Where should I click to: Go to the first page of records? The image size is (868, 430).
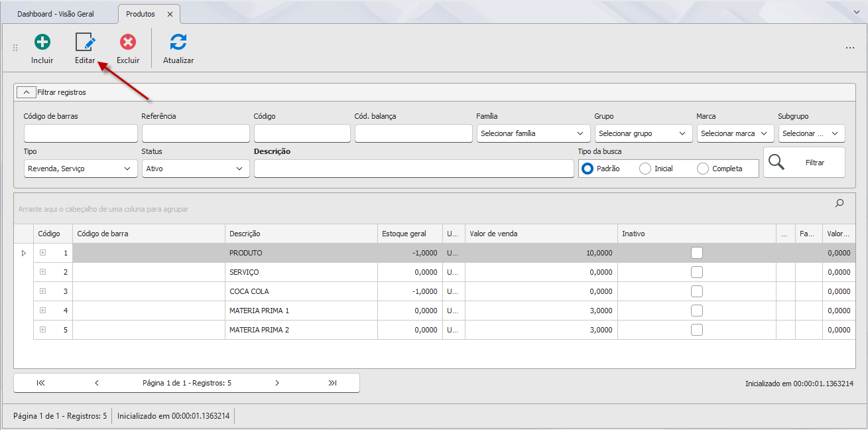pos(41,383)
